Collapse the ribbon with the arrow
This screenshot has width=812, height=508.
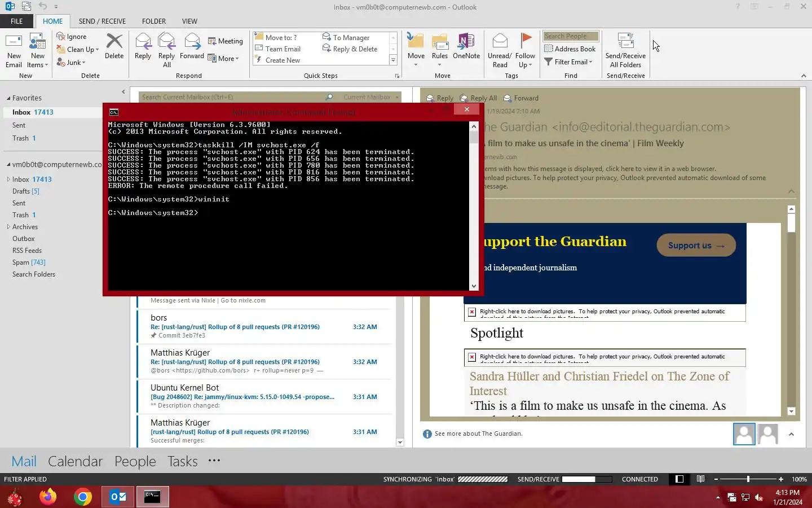tap(804, 76)
